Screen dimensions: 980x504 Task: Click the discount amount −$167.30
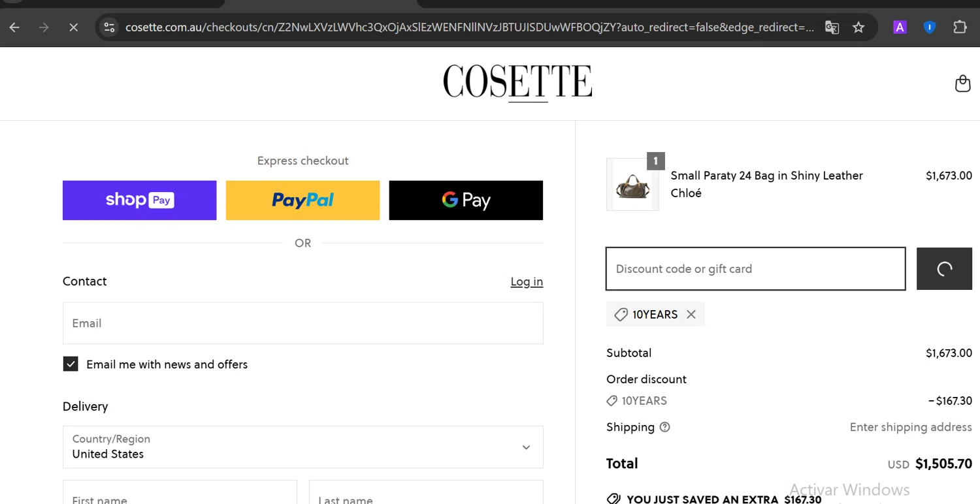point(950,401)
